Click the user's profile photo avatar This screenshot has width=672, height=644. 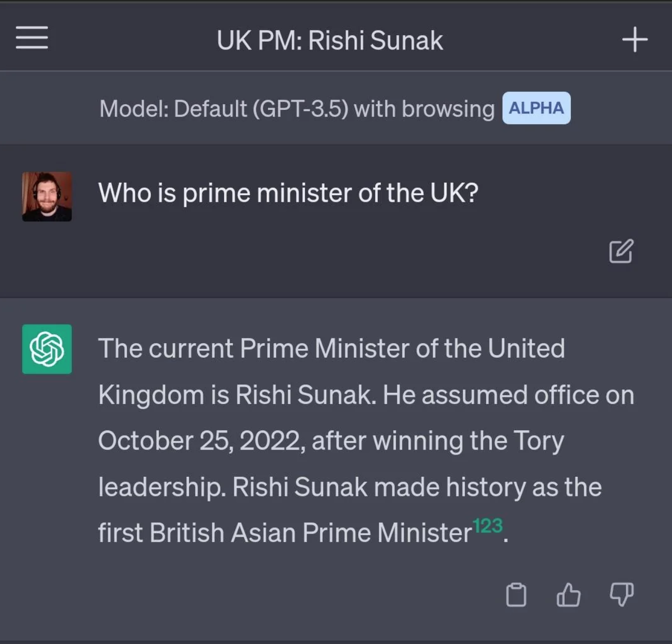[47, 197]
